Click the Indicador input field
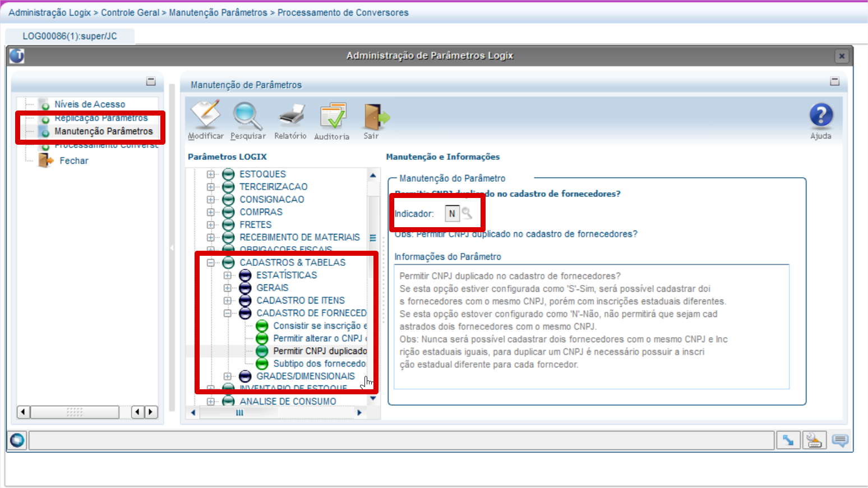 tap(452, 213)
